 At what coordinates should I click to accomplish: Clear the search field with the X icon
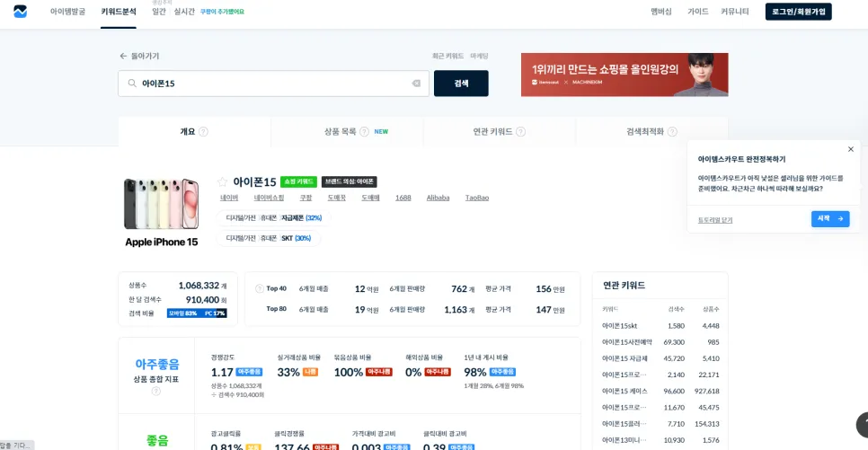click(416, 83)
